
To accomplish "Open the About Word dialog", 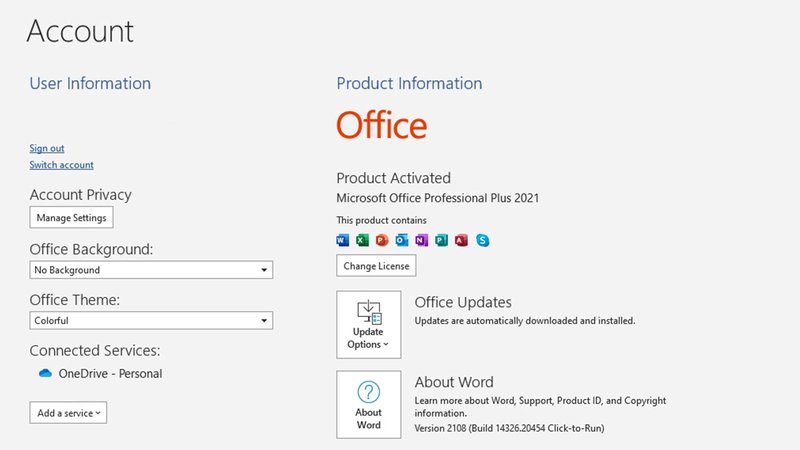I will pos(368,405).
